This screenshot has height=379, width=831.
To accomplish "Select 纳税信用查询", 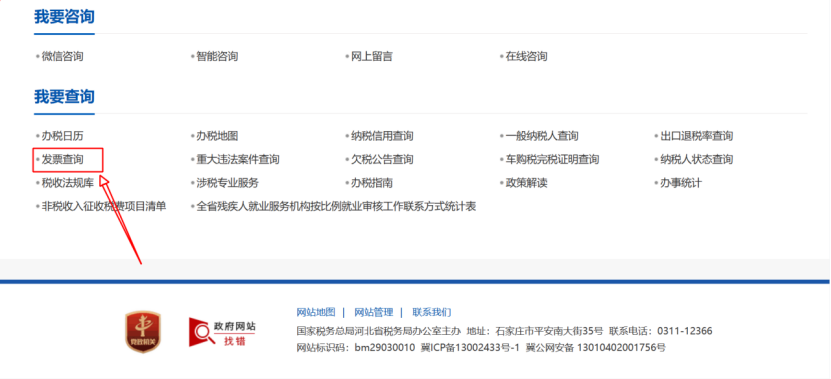I will pos(382,136).
